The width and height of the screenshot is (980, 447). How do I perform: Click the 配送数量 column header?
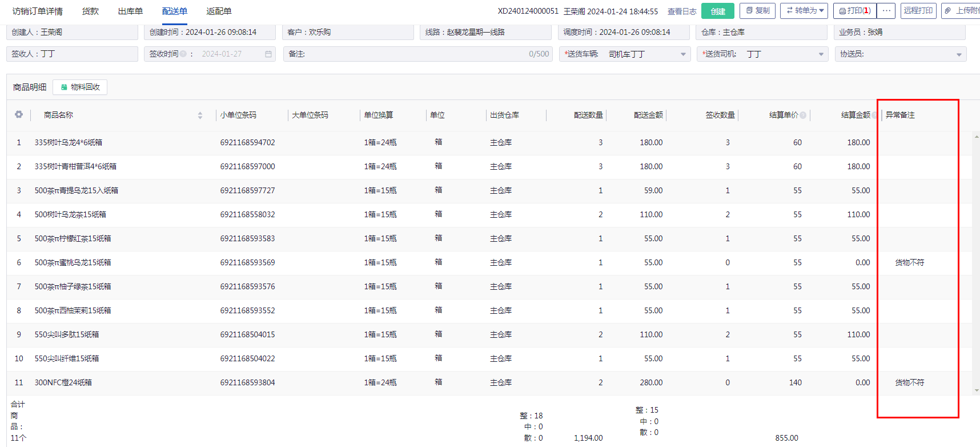588,115
